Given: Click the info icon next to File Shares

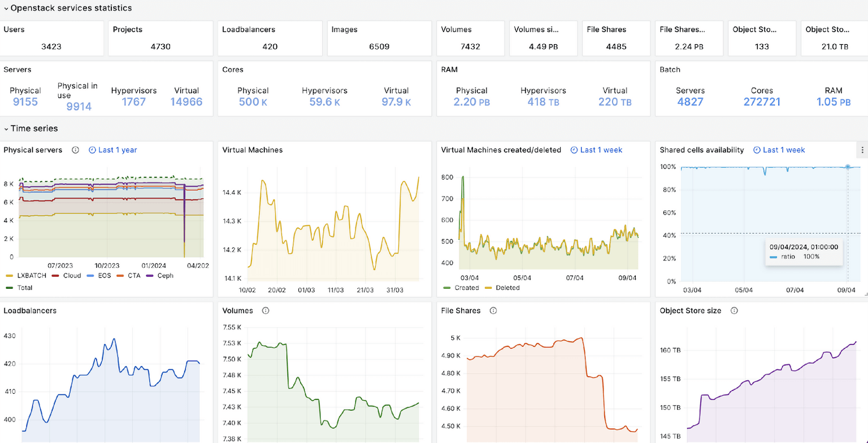Looking at the screenshot, I should 493,310.
